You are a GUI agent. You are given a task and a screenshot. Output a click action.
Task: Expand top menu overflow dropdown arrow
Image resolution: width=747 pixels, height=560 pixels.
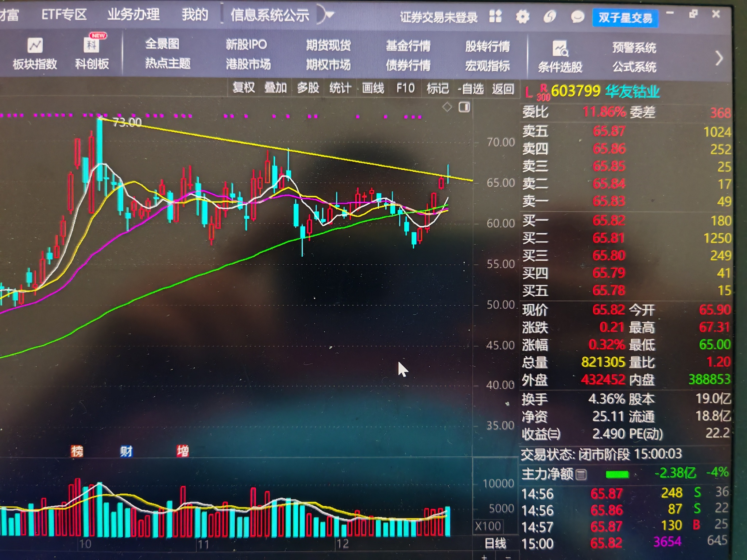coord(330,15)
